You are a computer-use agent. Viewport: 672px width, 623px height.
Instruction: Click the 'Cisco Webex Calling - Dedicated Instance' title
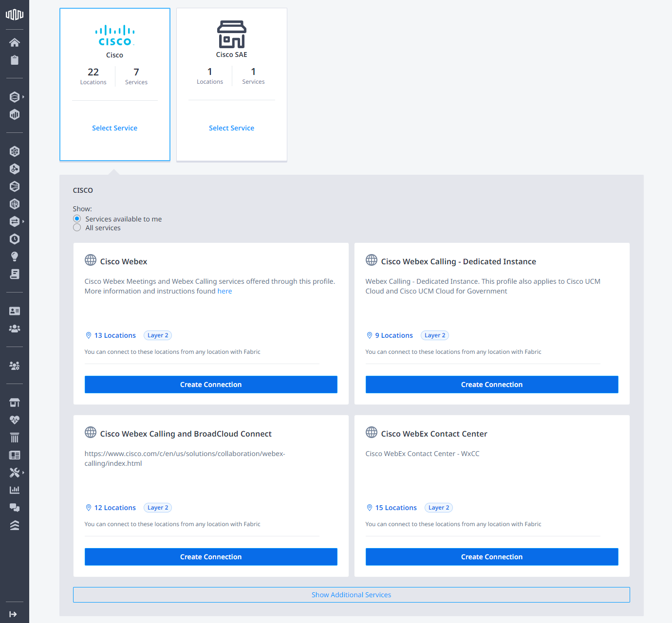[459, 261]
